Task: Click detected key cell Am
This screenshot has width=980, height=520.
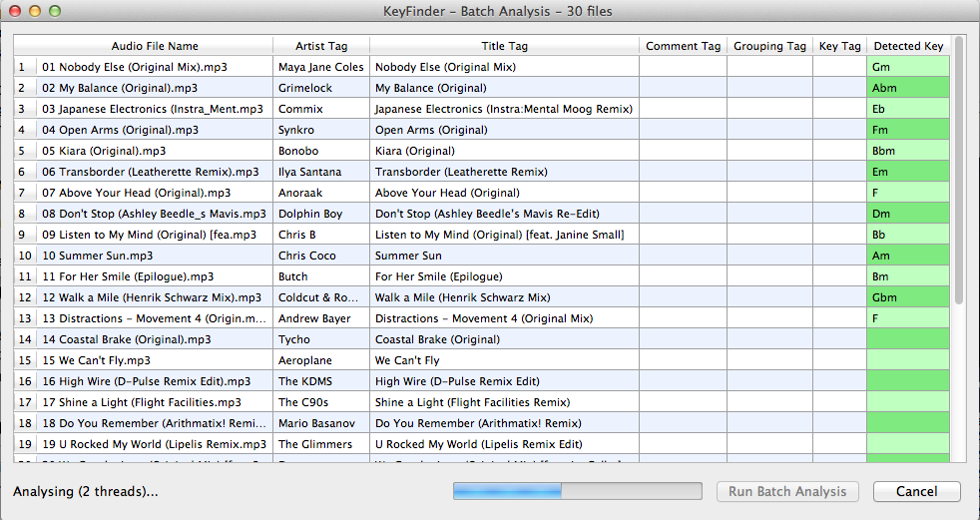Action: pyautogui.click(x=908, y=255)
